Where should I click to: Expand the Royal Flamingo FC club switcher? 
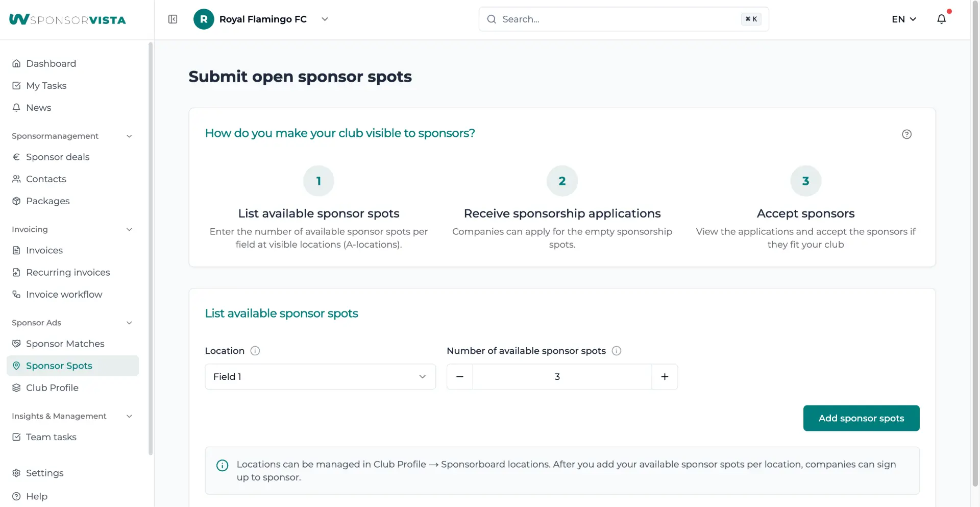coord(325,19)
